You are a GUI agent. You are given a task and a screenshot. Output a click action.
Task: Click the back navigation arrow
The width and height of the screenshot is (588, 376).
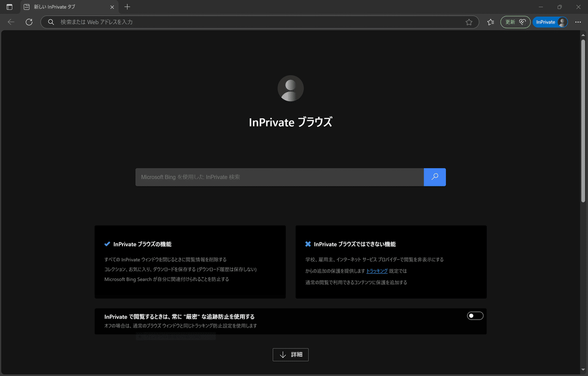pos(11,22)
